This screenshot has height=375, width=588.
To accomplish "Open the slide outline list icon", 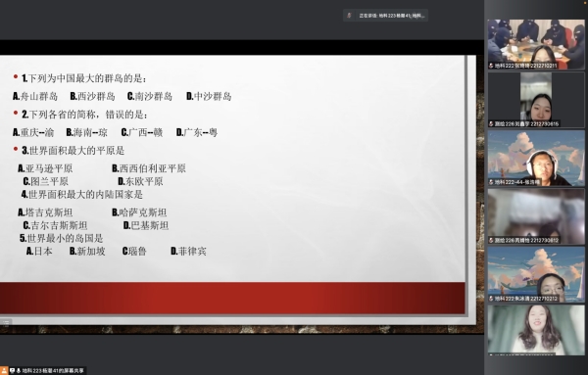I will click(x=6, y=322).
